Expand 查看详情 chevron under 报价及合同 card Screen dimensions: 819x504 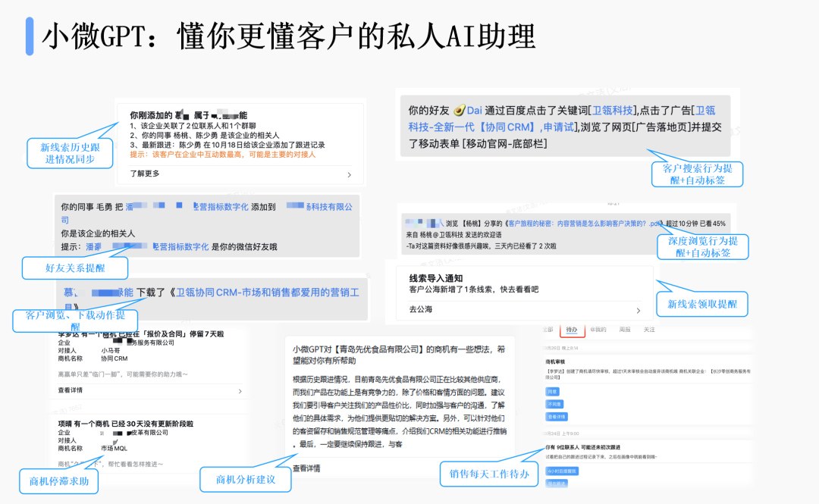tap(240, 391)
